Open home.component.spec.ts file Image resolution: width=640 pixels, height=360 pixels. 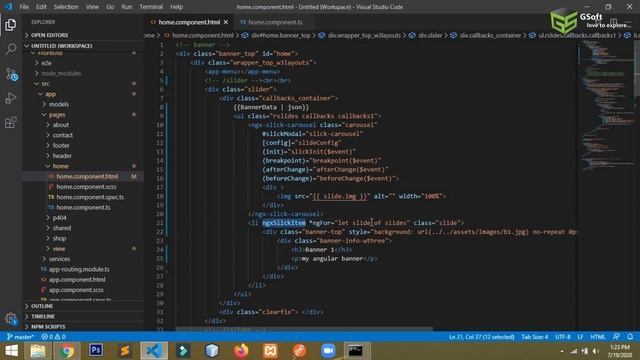coord(90,197)
